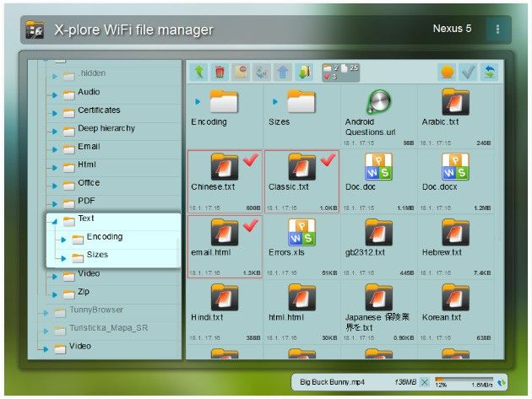Click the email.html file icon
Screen dimensions: 532x399
point(225,232)
